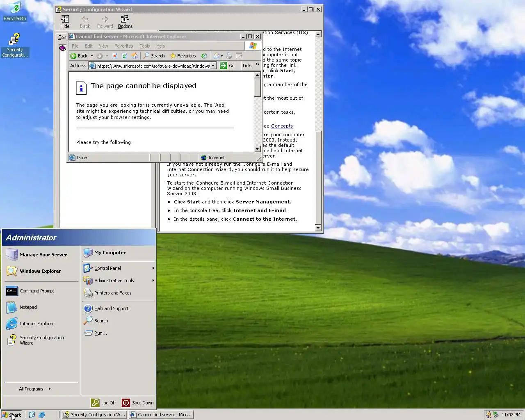525x420 pixels.
Task: Open the View menu in Internet Explorer
Action: click(x=103, y=46)
